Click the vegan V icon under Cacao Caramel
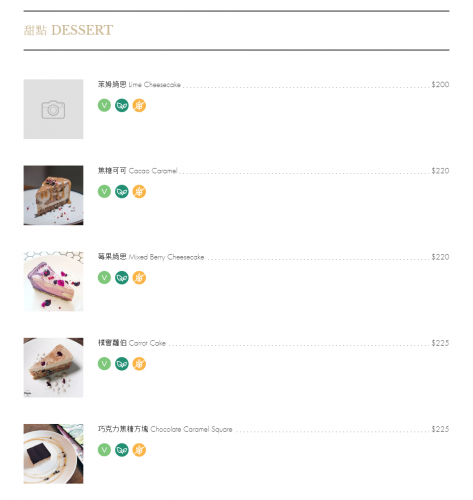 click(x=104, y=192)
